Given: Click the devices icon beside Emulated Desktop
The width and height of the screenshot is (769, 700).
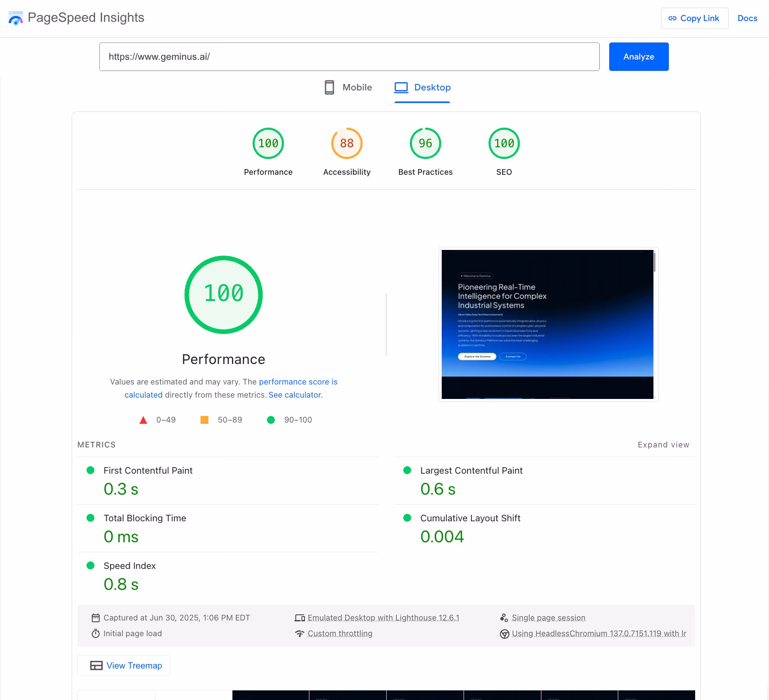Looking at the screenshot, I should [300, 618].
